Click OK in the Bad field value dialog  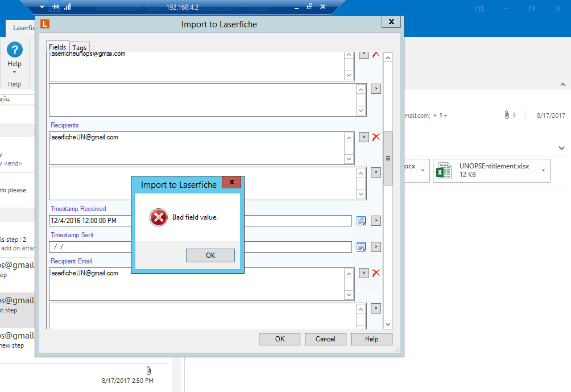[210, 255]
